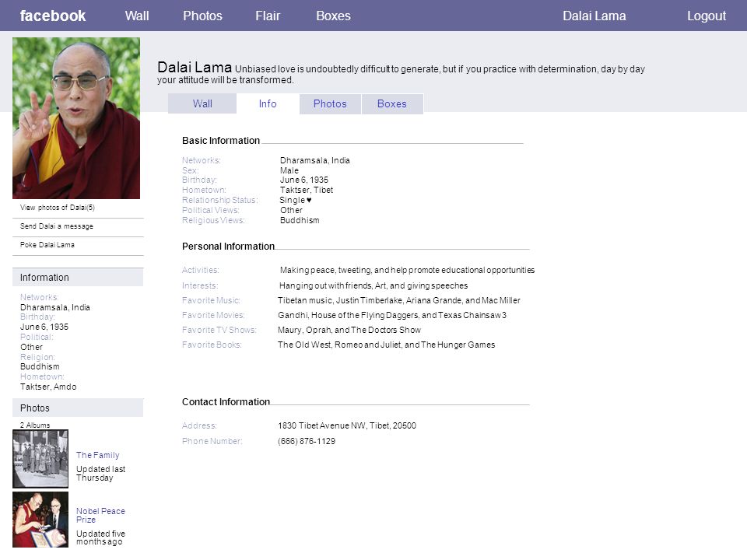Click Updated last Thursday text

[100, 474]
